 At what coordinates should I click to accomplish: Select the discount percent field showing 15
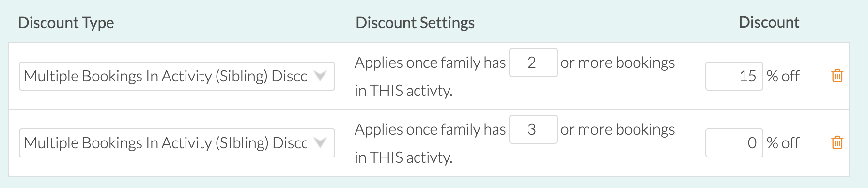[734, 76]
